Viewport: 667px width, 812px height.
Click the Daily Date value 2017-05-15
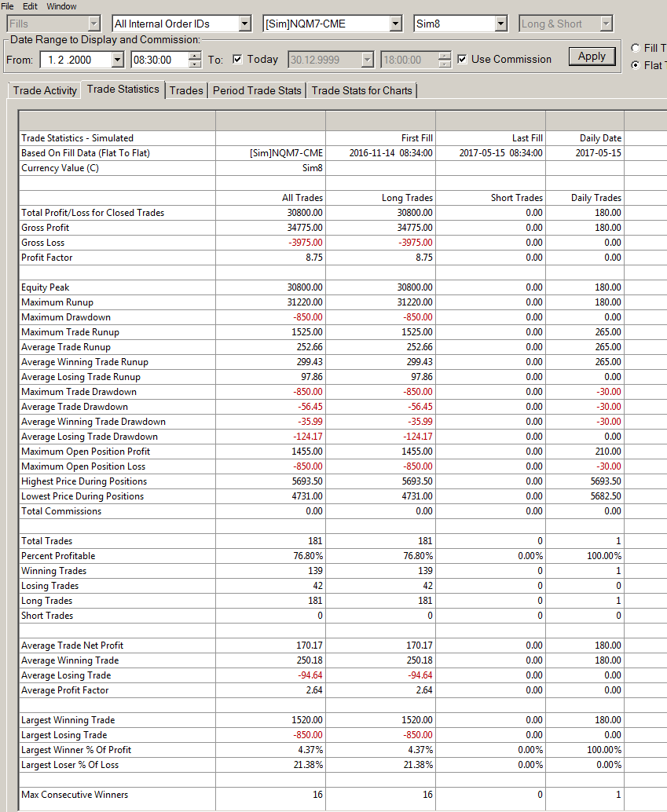pos(598,153)
